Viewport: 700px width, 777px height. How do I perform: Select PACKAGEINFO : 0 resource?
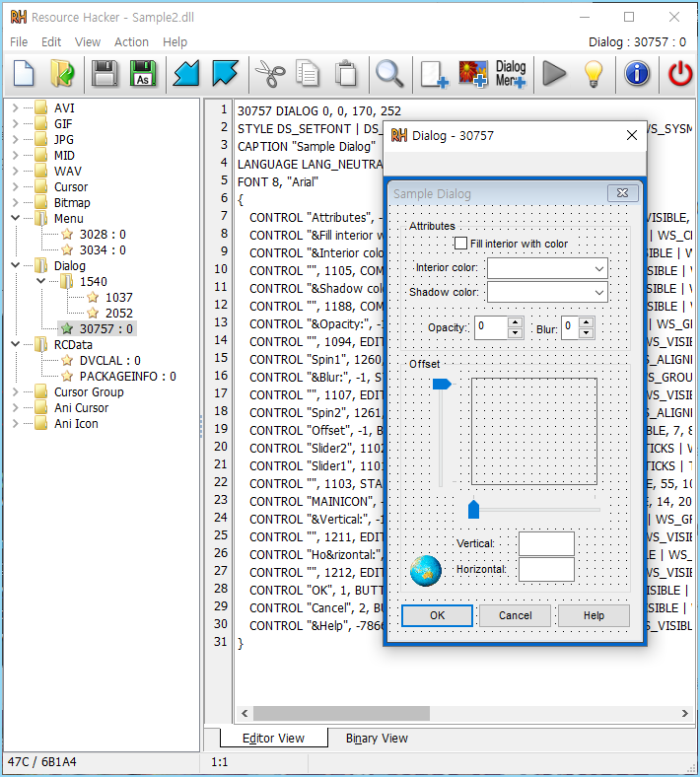coord(128,377)
